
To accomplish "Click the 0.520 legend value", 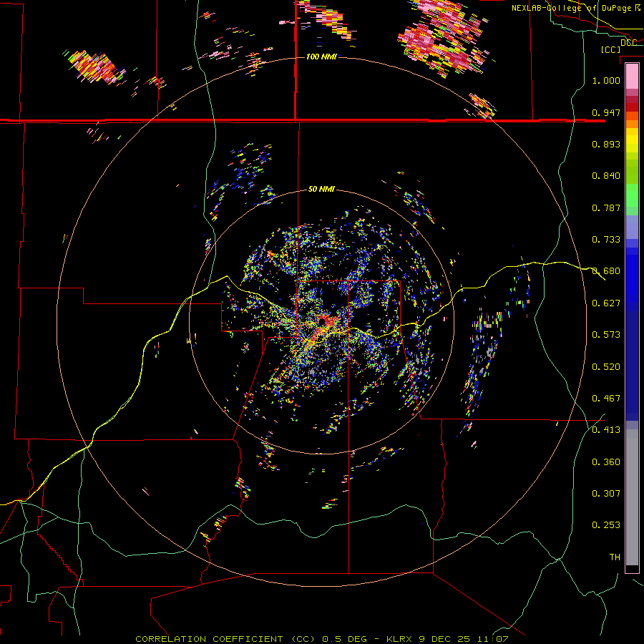I will (606, 367).
